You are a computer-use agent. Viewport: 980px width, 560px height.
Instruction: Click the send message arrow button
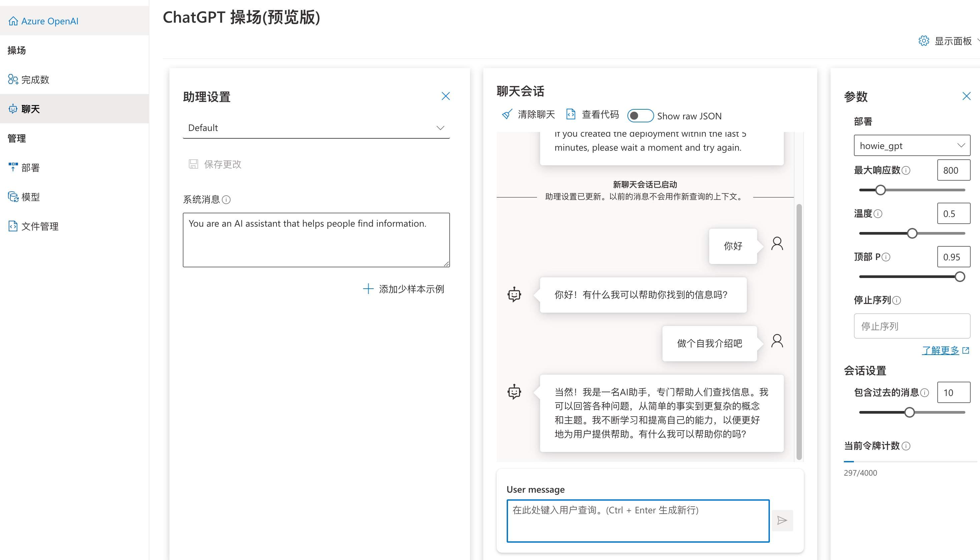[782, 520]
